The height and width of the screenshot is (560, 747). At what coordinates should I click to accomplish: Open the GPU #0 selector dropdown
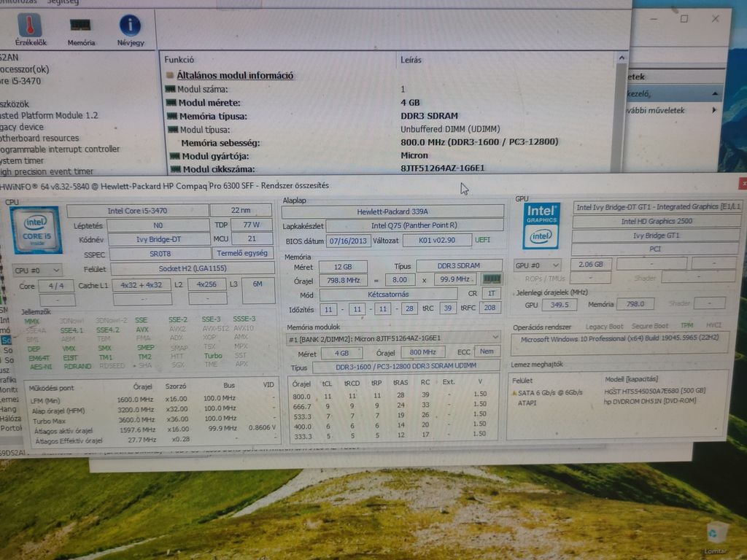click(538, 265)
